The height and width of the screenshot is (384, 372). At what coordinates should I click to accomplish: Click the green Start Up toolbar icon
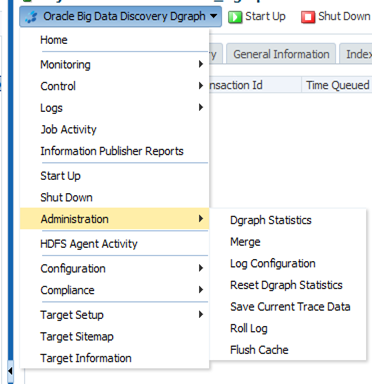(x=235, y=17)
